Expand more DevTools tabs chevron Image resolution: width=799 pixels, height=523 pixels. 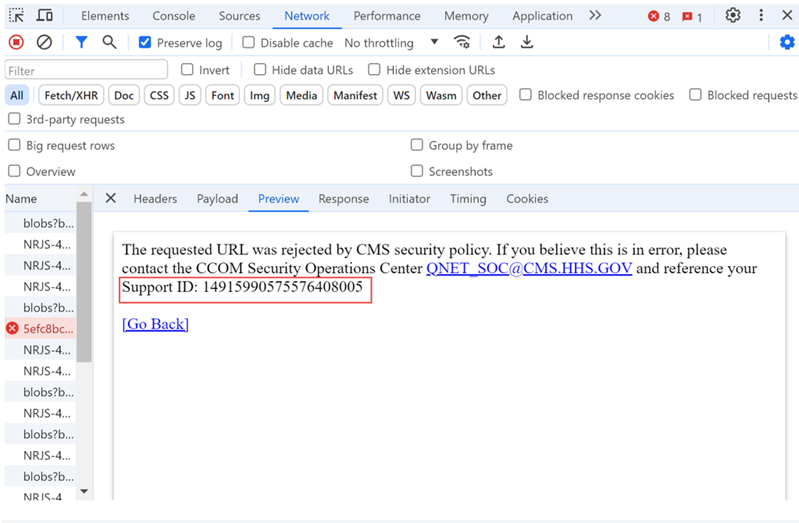click(x=595, y=16)
